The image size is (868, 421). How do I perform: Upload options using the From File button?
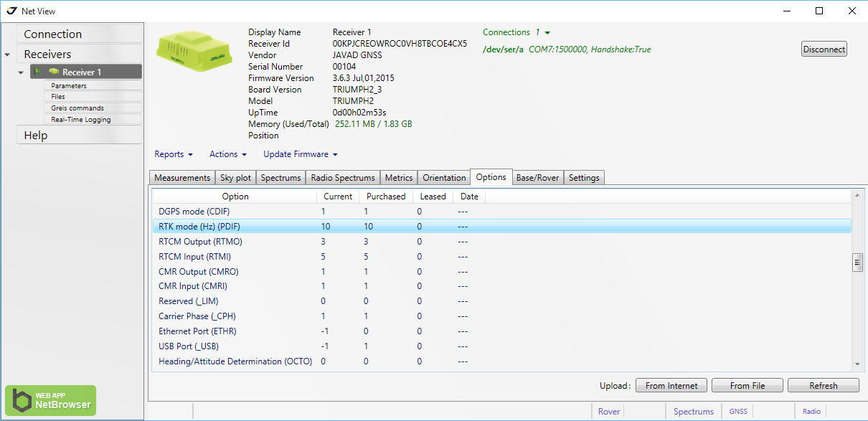[747, 385]
